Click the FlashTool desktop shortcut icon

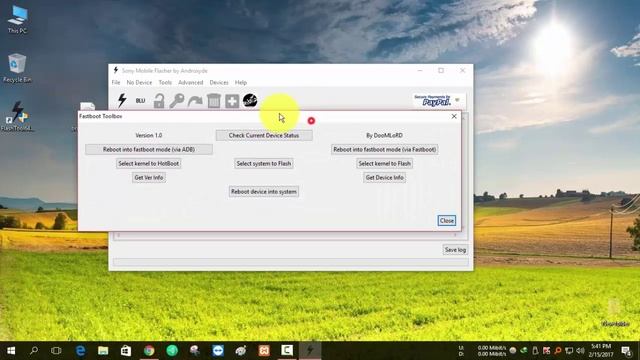(x=17, y=116)
